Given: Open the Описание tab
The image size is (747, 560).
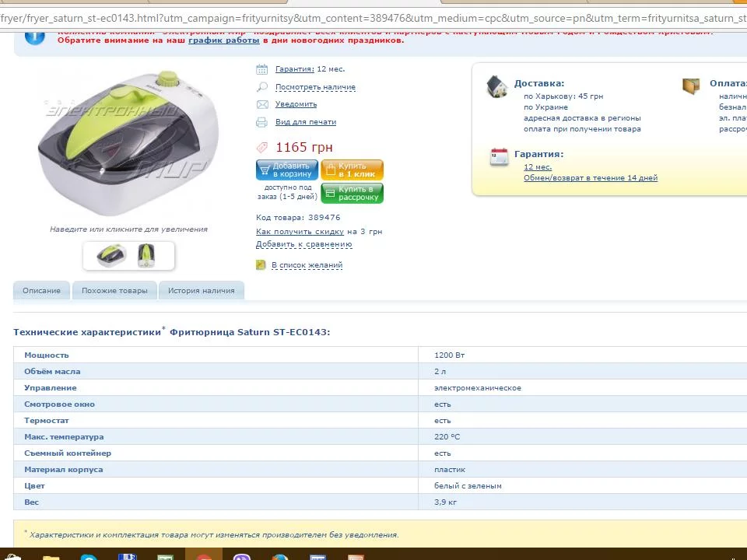Looking at the screenshot, I should point(41,290).
